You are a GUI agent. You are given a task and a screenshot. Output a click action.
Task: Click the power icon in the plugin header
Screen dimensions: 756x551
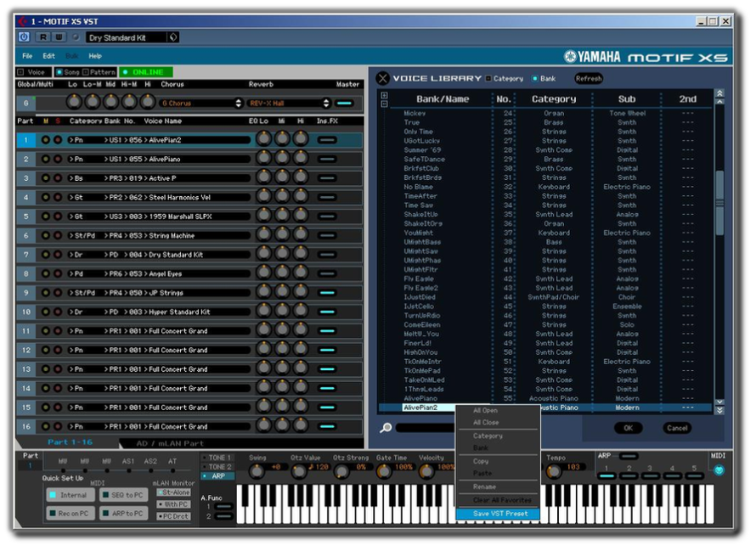tap(24, 37)
